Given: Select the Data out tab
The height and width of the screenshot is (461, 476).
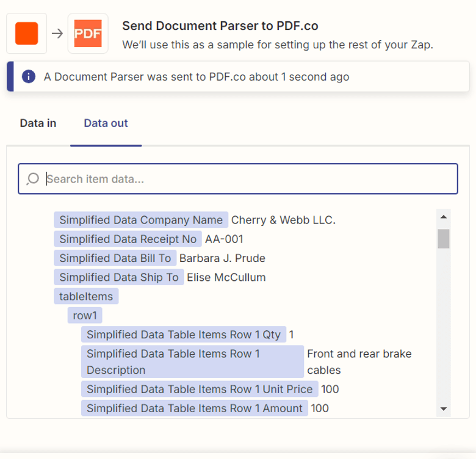Looking at the screenshot, I should (x=106, y=123).
